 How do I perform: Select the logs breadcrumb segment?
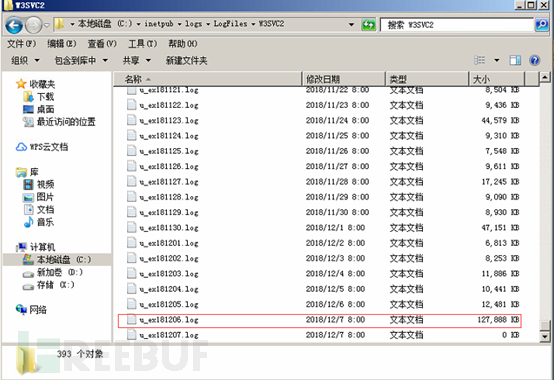194,24
